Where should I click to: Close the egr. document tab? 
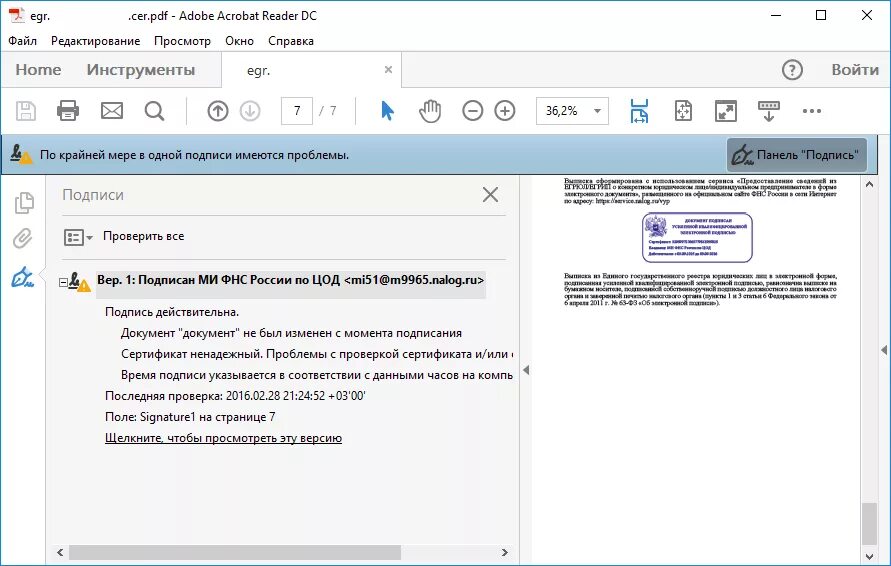pos(388,69)
